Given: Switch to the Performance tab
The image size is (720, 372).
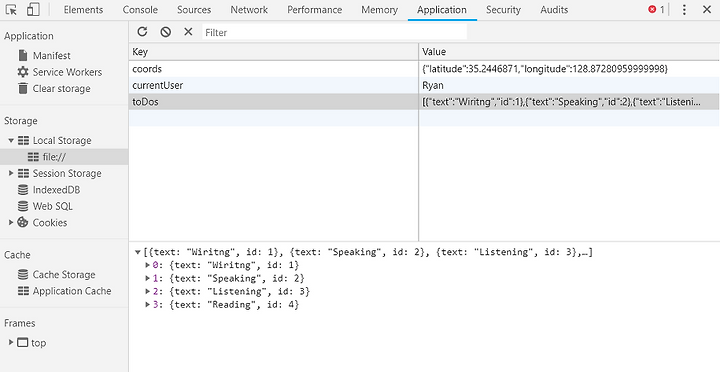Looking at the screenshot, I should 315,10.
